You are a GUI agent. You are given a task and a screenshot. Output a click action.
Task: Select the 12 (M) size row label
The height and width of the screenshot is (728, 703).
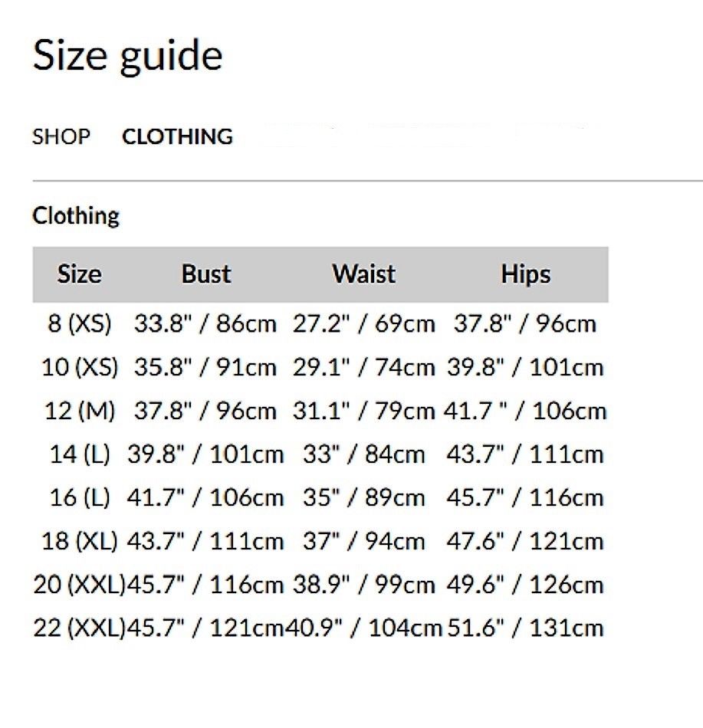[79, 412]
